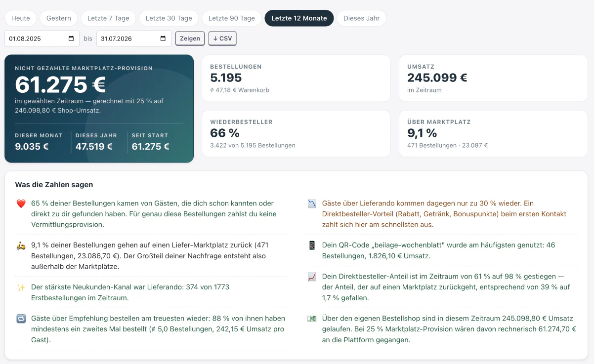Focus the end date field 31.07.2026
594x364 pixels.
[134, 39]
